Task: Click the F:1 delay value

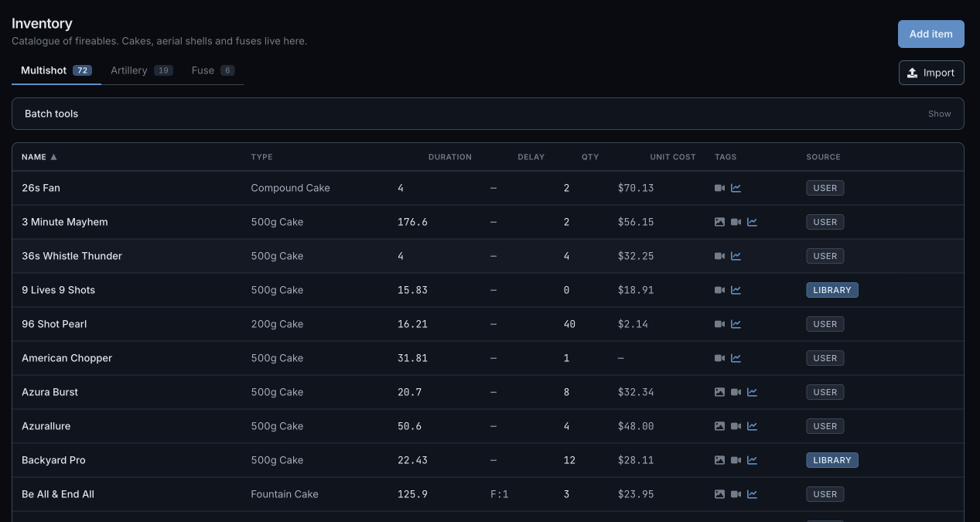Action: point(500,494)
